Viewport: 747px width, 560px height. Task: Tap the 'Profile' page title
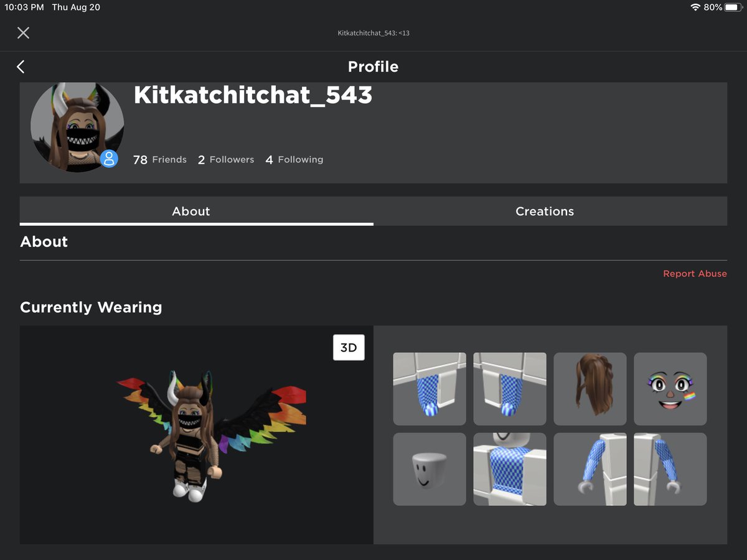(x=374, y=67)
